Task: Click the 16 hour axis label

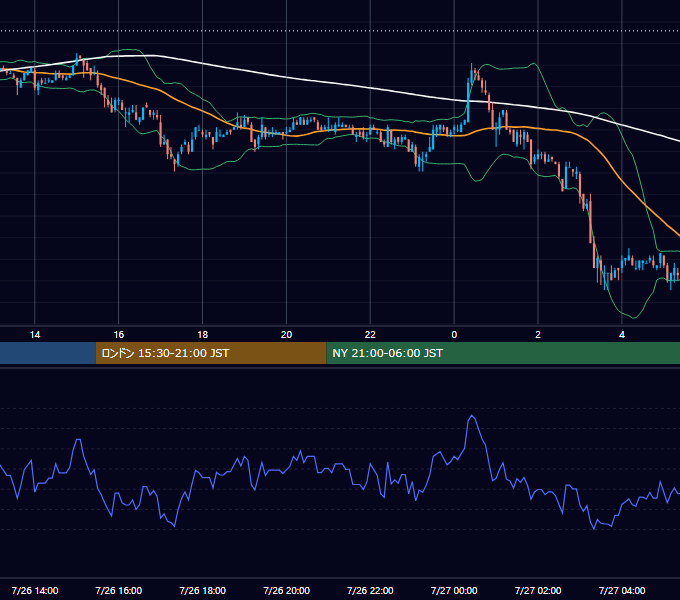Action: point(118,335)
